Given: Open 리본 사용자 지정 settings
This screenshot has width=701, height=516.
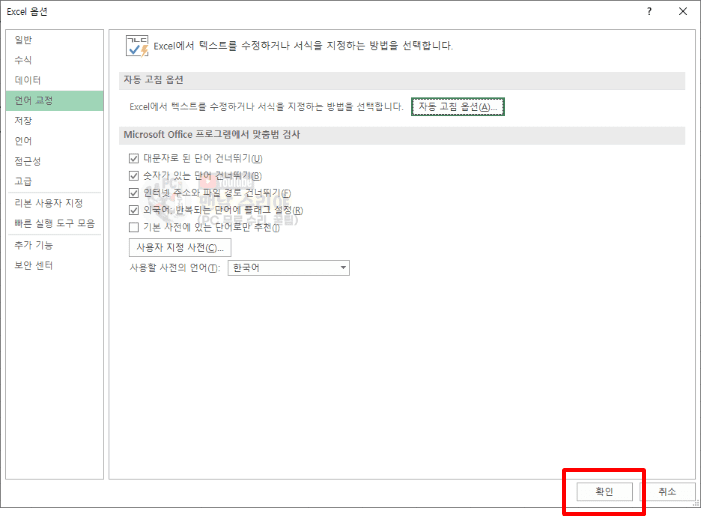Looking at the screenshot, I should tap(47, 203).
